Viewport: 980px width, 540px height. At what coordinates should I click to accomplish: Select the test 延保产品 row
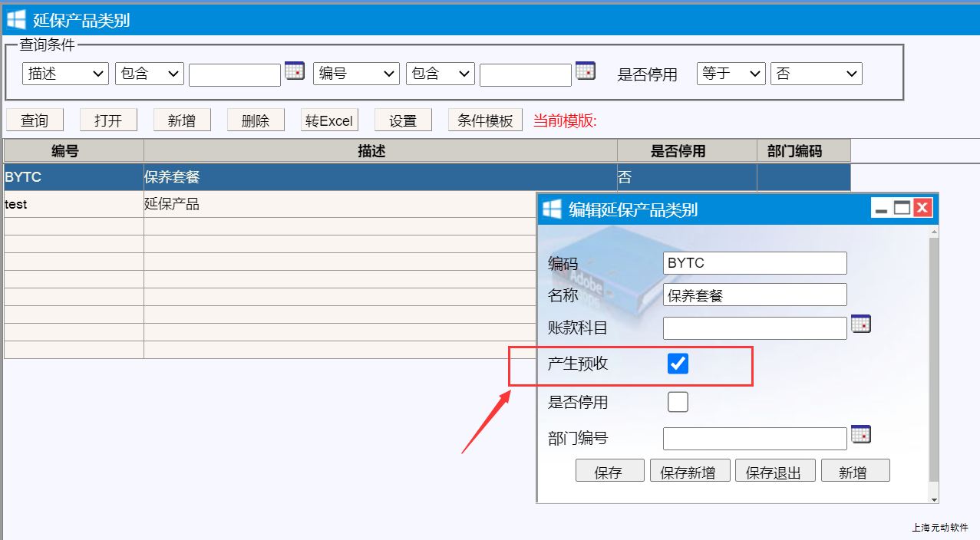(x=269, y=205)
